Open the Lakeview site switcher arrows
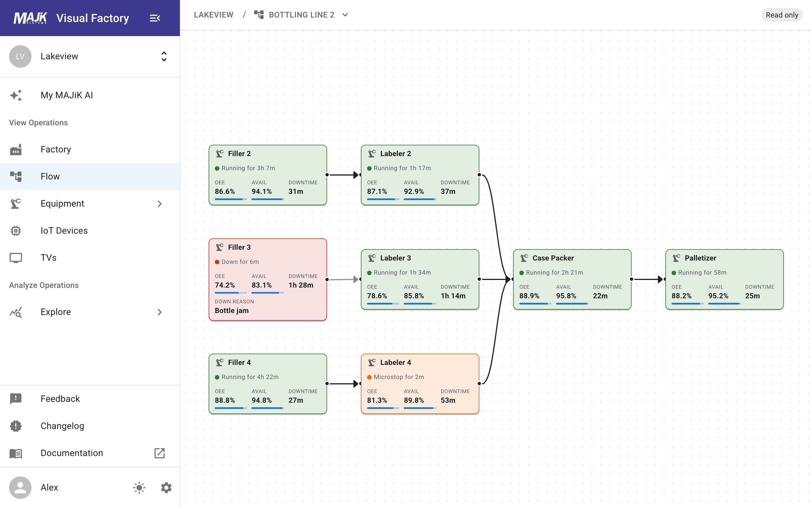 tap(164, 56)
